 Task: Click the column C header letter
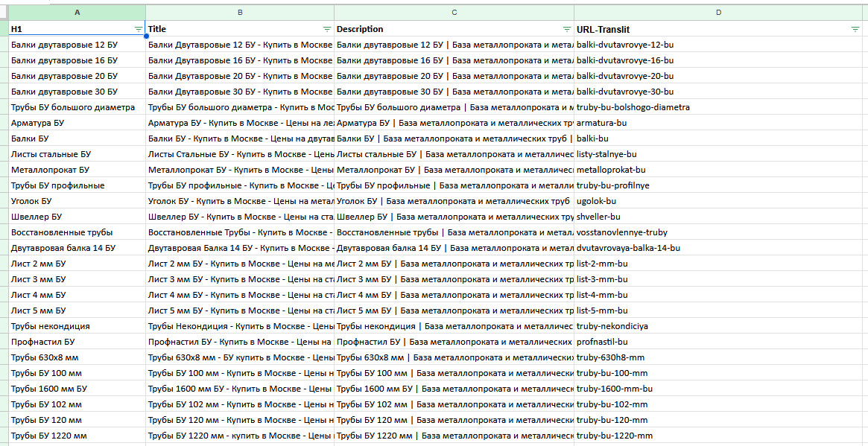click(454, 13)
